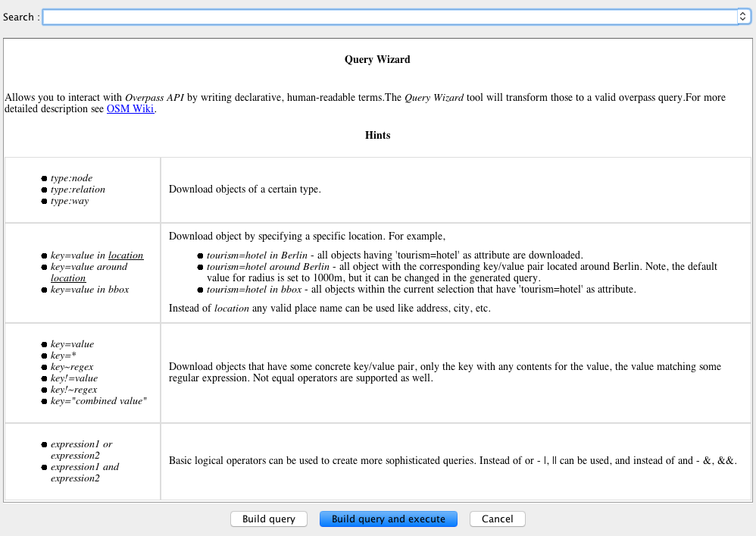Click the Search input field
756x536 pixels.
point(389,17)
